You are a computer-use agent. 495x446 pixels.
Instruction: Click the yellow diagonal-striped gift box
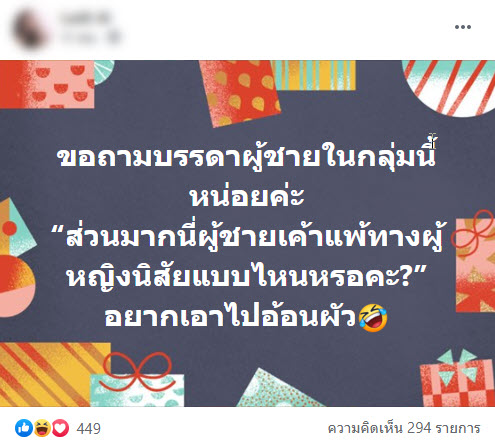coord(53,375)
